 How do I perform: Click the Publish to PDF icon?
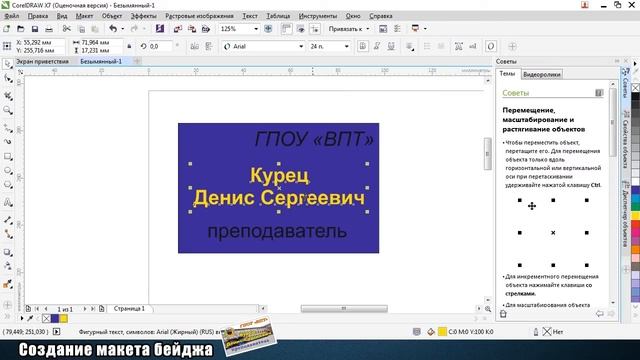tap(206, 29)
